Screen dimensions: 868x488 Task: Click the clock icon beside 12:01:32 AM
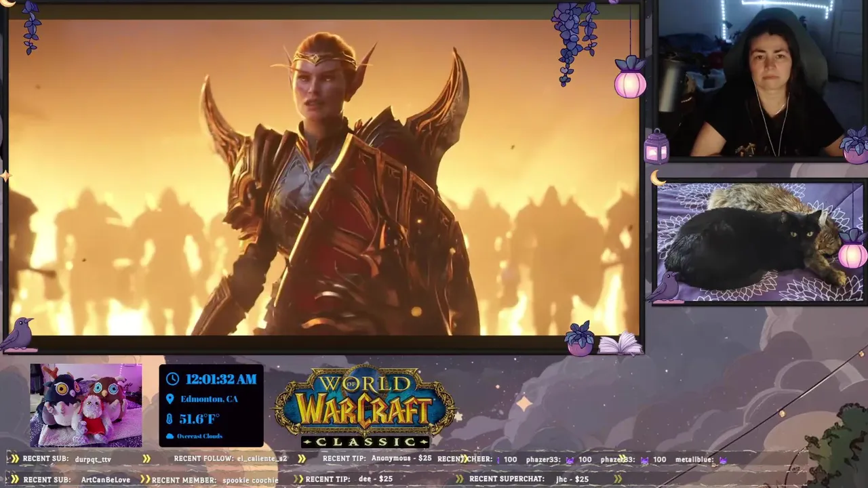[x=172, y=380]
